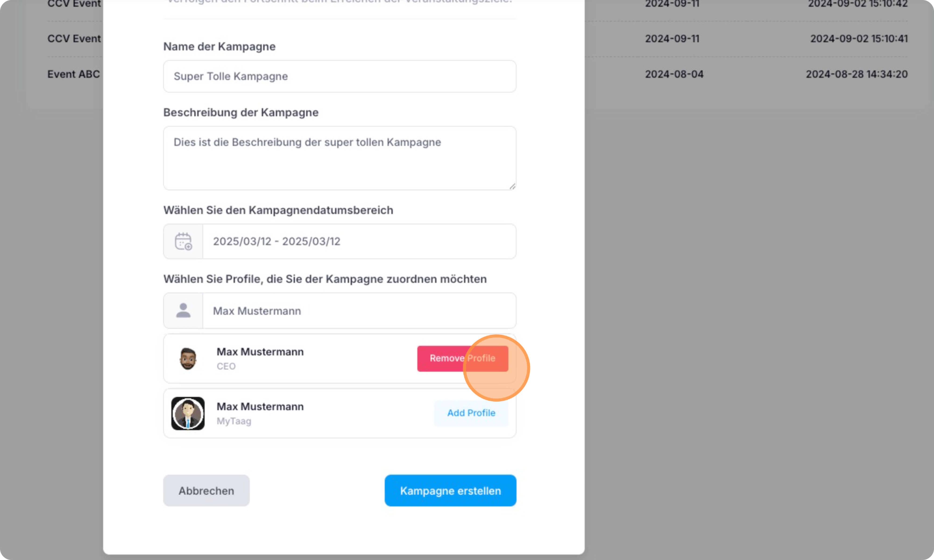Click the MyTaag subtitle text
934x560 pixels.
(x=234, y=421)
